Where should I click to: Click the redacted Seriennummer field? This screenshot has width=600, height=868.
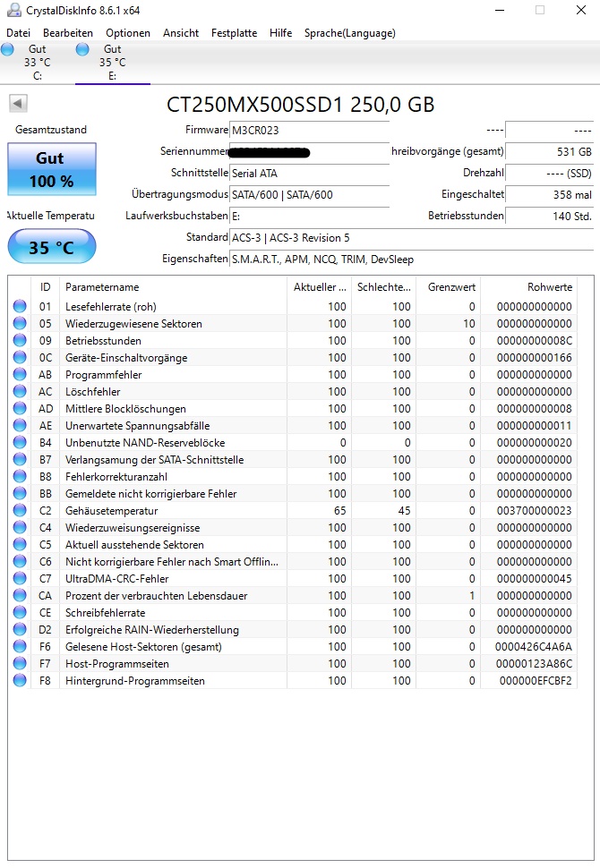[310, 152]
